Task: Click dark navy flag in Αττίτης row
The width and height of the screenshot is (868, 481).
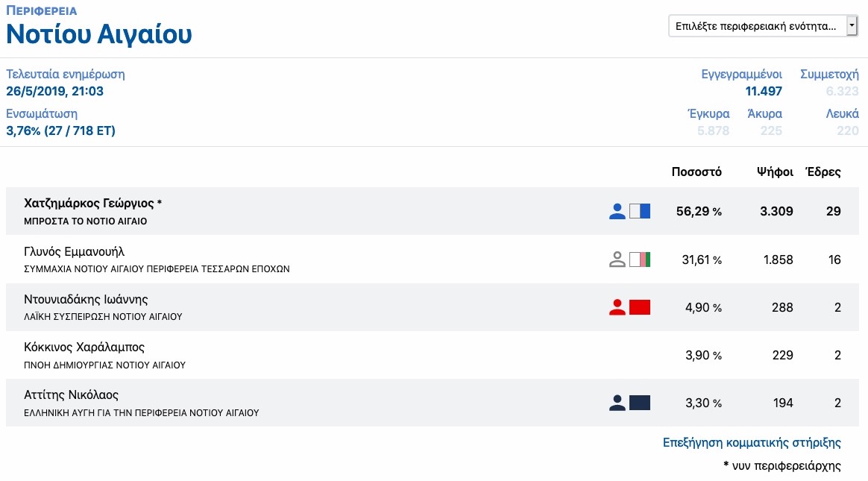Action: (x=640, y=403)
